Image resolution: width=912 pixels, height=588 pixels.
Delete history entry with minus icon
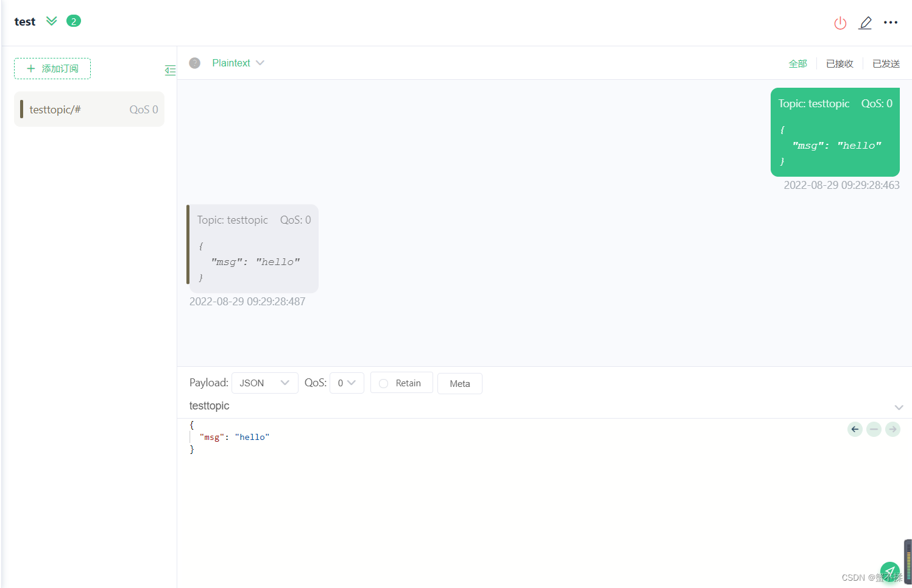[x=874, y=429]
